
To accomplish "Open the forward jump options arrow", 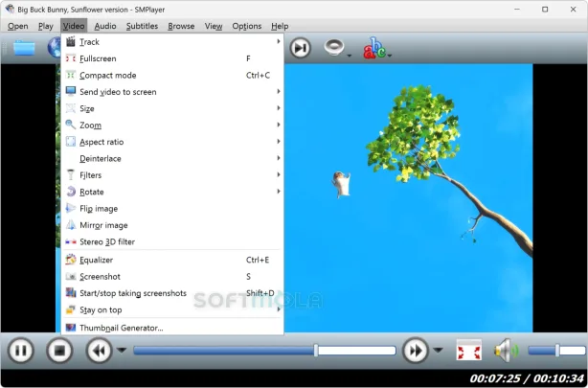I will (x=438, y=350).
